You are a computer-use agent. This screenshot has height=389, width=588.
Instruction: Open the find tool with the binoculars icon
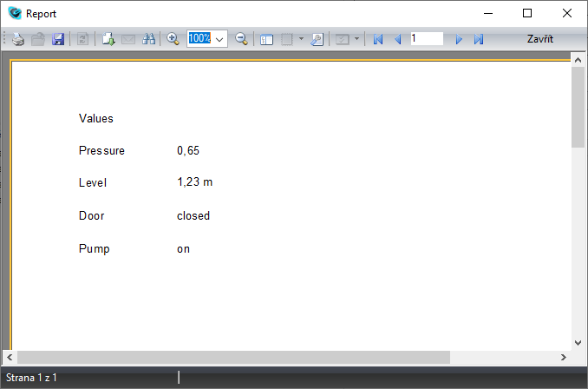[148, 39]
